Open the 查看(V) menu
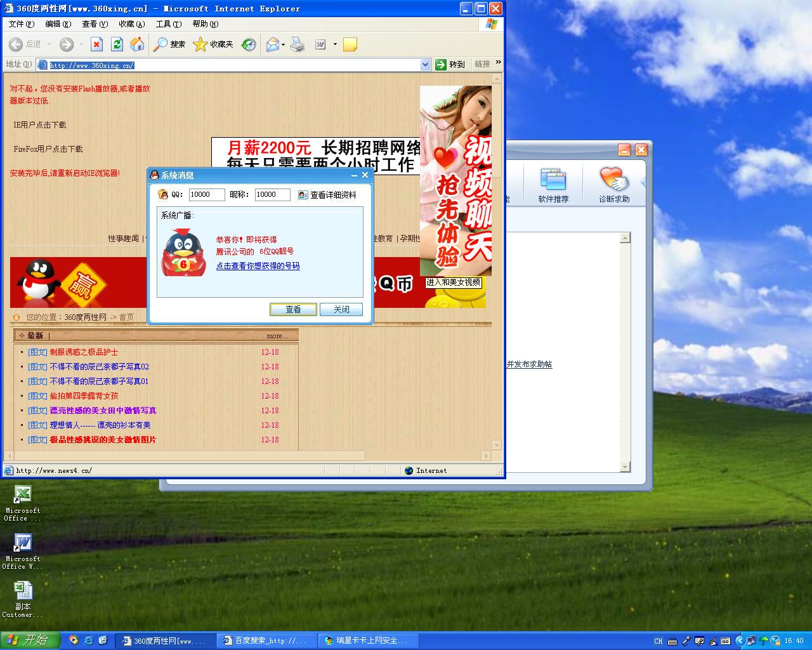Viewport: 812px width, 650px height. pyautogui.click(x=95, y=24)
